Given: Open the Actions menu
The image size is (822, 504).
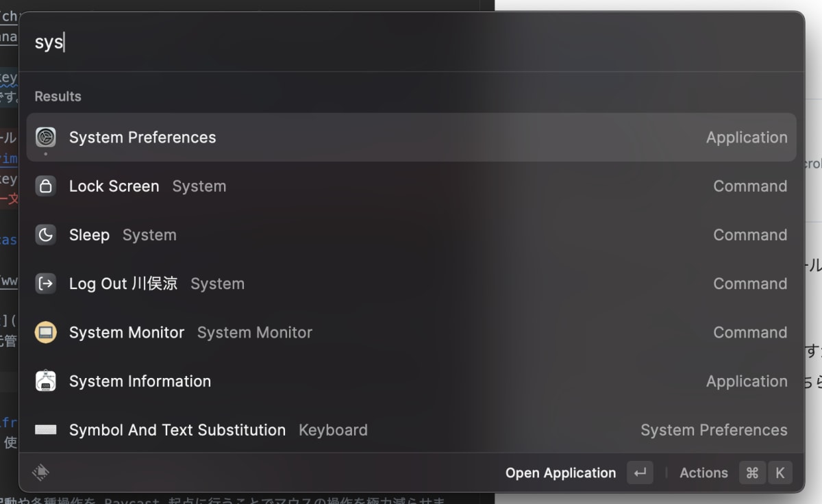Looking at the screenshot, I should click(x=703, y=473).
